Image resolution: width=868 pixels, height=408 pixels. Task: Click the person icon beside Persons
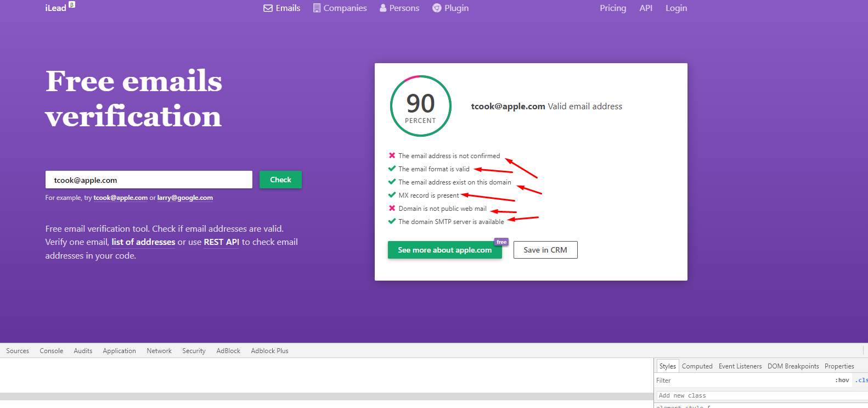383,8
